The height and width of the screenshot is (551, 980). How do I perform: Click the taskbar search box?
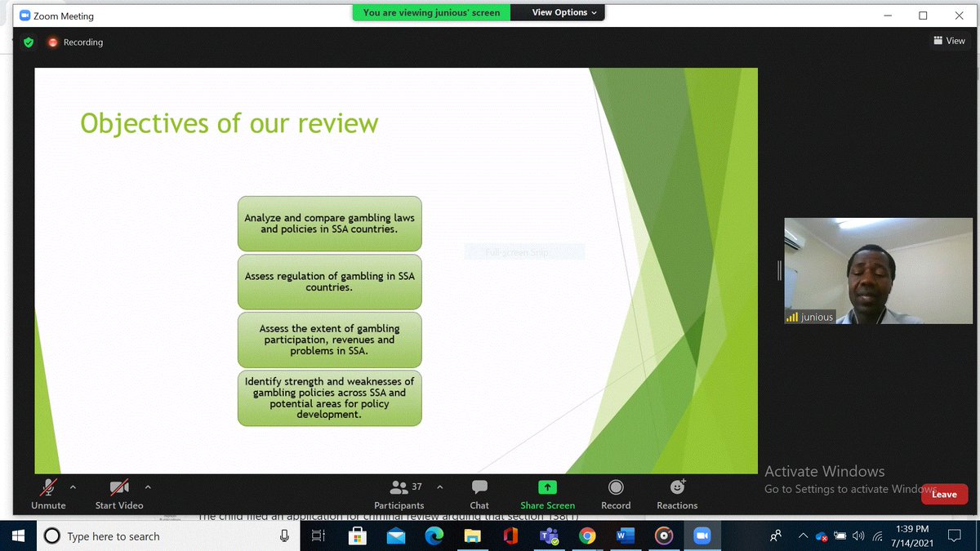point(167,536)
